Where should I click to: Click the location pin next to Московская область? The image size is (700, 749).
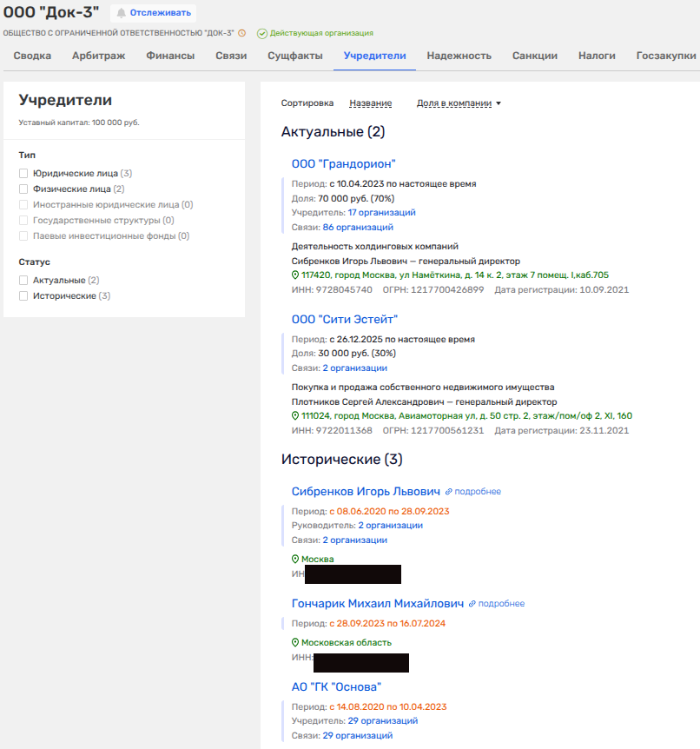295,643
